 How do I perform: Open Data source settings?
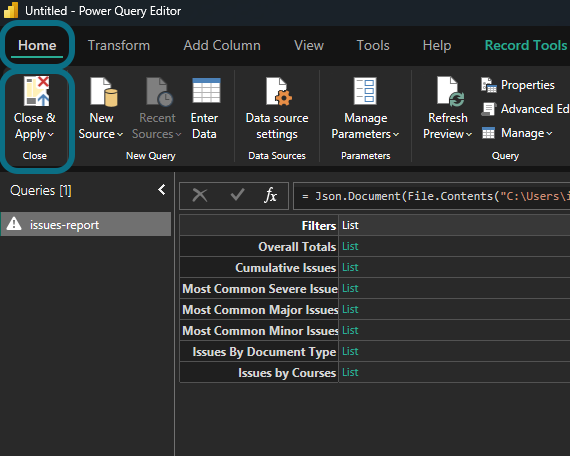tap(277, 109)
